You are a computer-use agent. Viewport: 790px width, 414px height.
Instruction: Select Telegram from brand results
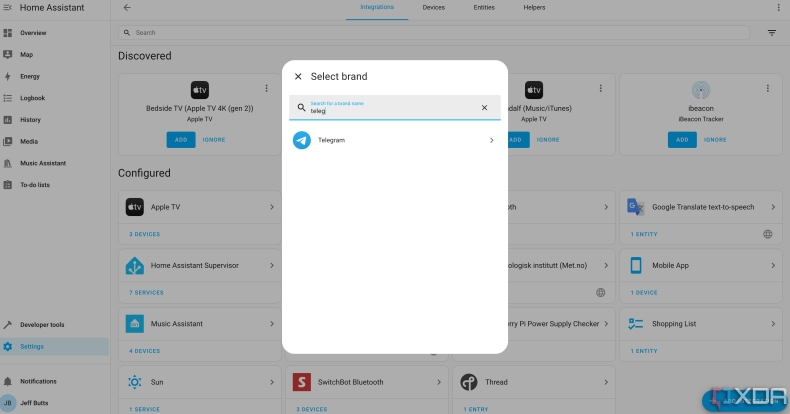(331, 140)
